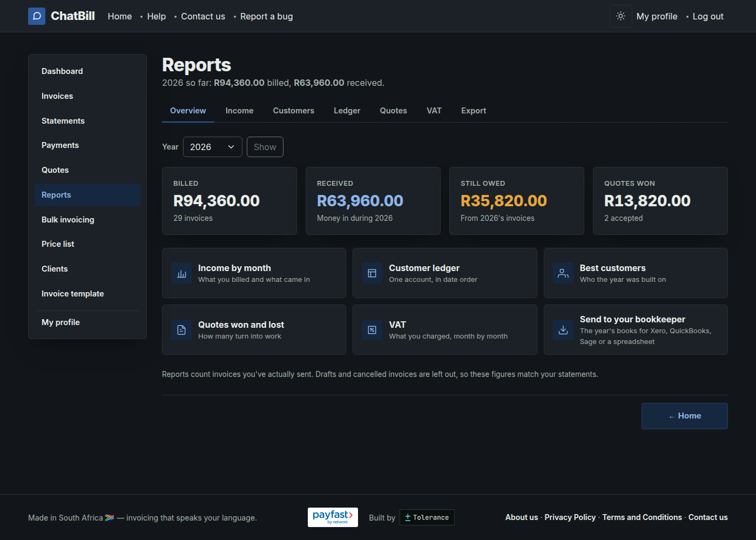Open the VAT report card title
The width and height of the screenshot is (756, 540).
pos(397,325)
